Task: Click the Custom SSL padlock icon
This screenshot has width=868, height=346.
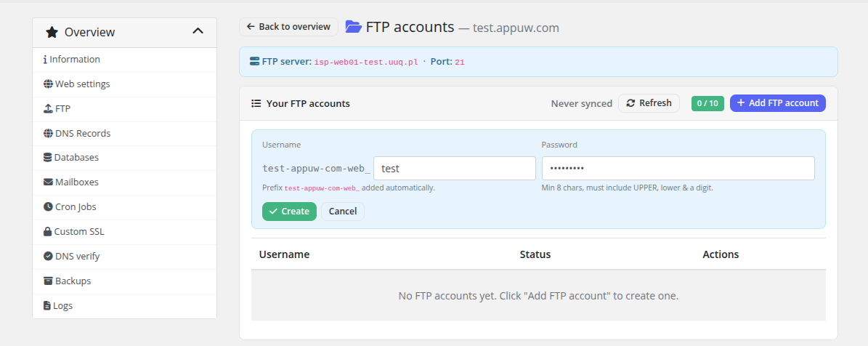Action: tap(48, 232)
